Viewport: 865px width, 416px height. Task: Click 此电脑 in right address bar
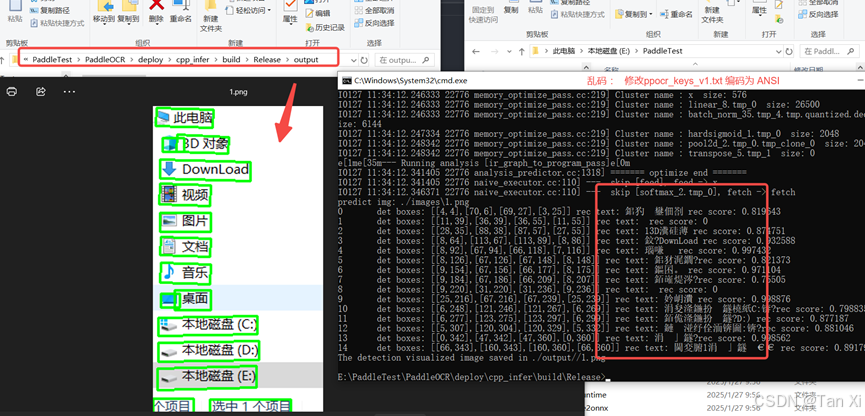tap(563, 51)
